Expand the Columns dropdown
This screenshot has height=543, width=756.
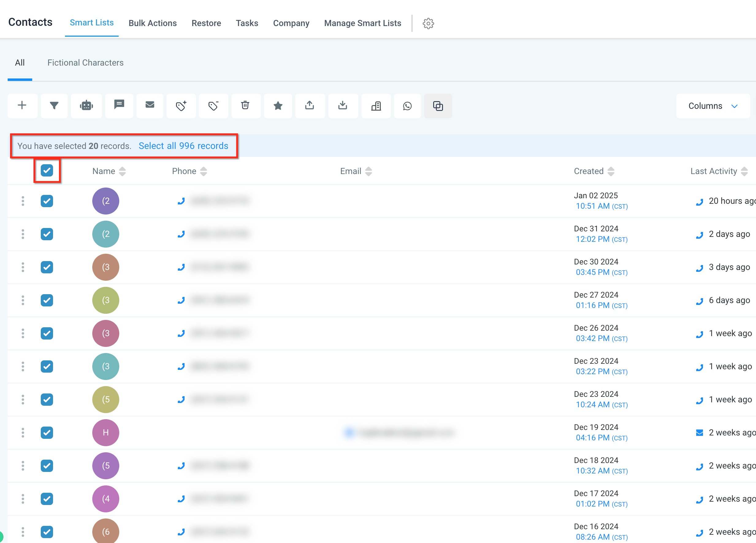(713, 106)
